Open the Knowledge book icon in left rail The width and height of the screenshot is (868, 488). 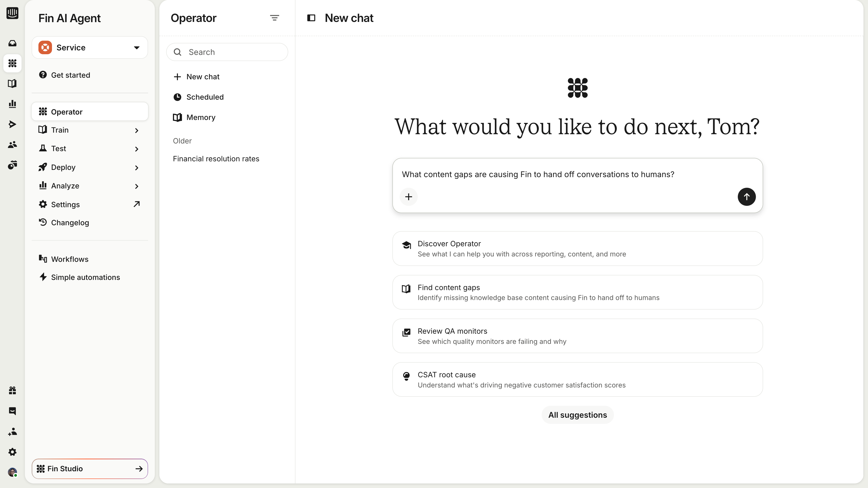(12, 84)
